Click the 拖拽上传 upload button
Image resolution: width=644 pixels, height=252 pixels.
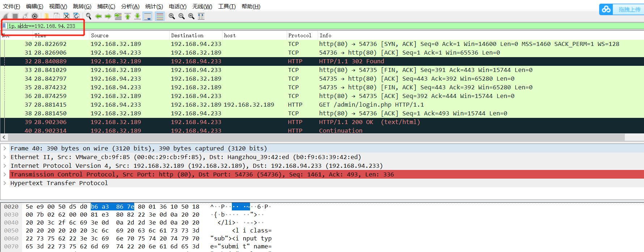[622, 9]
